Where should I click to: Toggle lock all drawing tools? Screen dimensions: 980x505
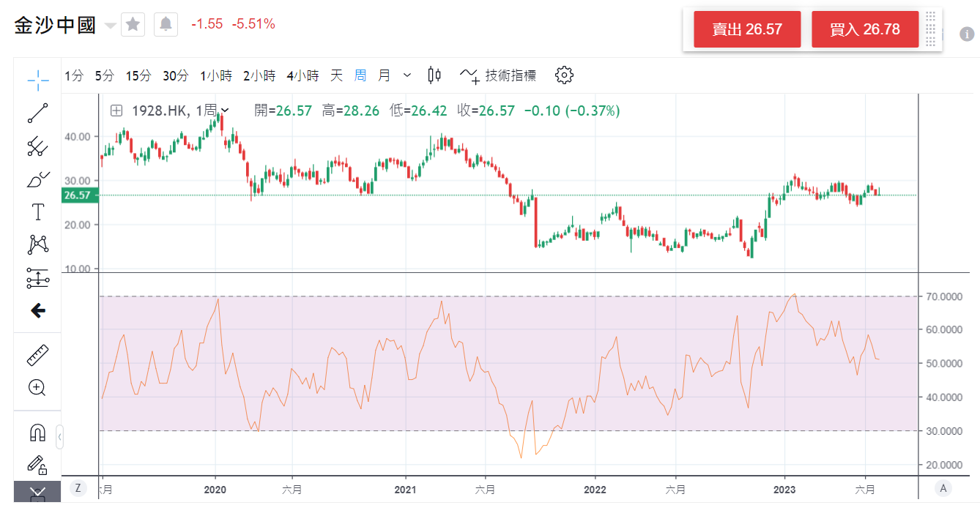pos(37,464)
